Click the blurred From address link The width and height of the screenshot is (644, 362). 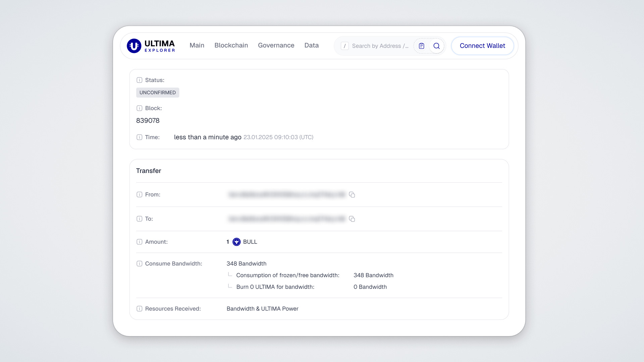coord(286,195)
